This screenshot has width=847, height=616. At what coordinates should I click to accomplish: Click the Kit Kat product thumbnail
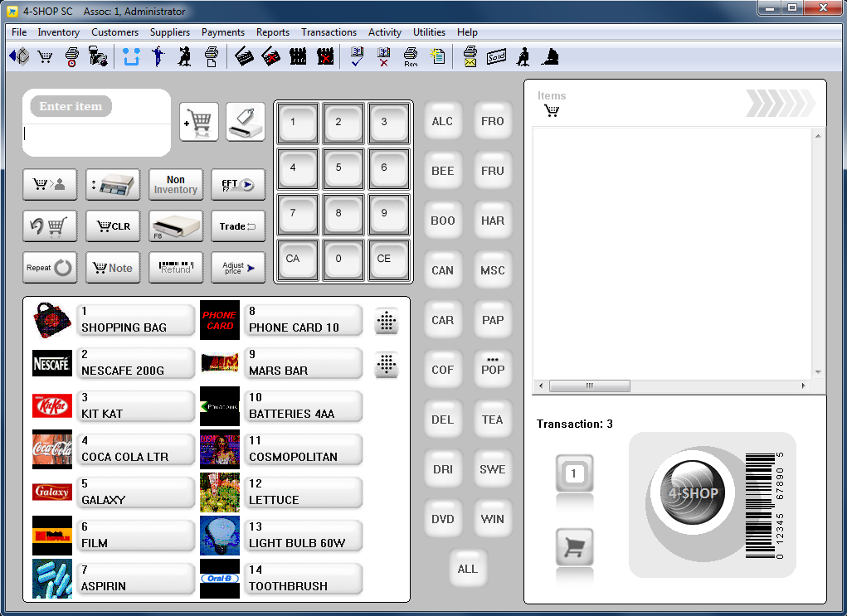(x=52, y=406)
